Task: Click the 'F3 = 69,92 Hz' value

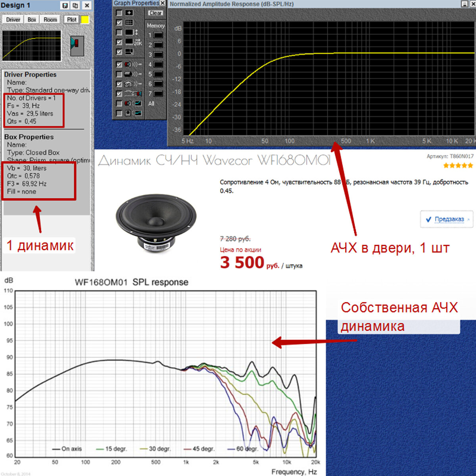Action: click(x=27, y=184)
